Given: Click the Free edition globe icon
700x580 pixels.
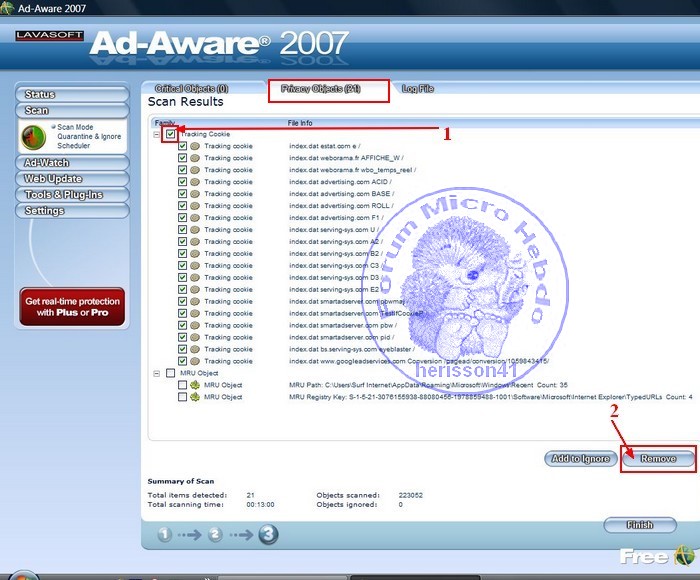Looking at the screenshot, I should (x=684, y=556).
